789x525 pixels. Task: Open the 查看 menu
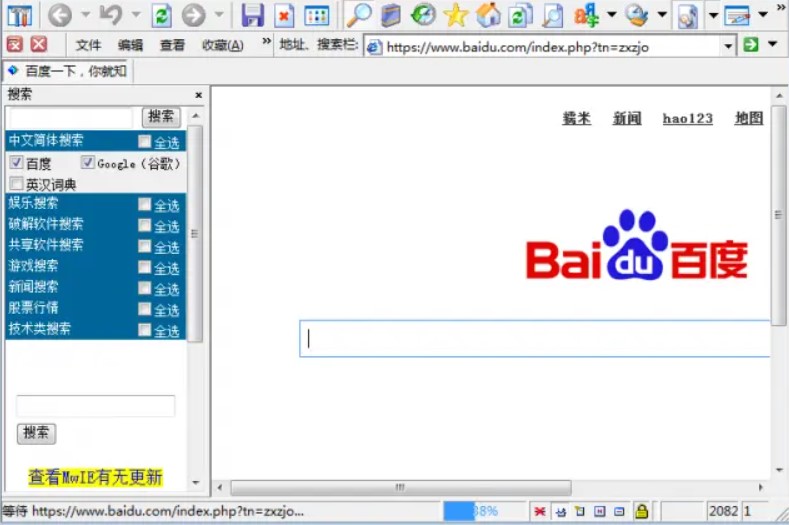pos(173,45)
